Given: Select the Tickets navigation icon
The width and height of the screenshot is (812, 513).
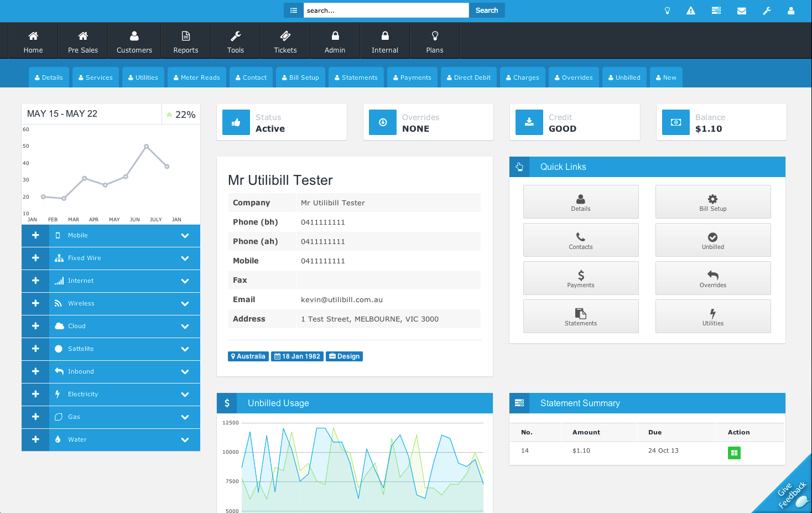Looking at the screenshot, I should coord(285,40).
